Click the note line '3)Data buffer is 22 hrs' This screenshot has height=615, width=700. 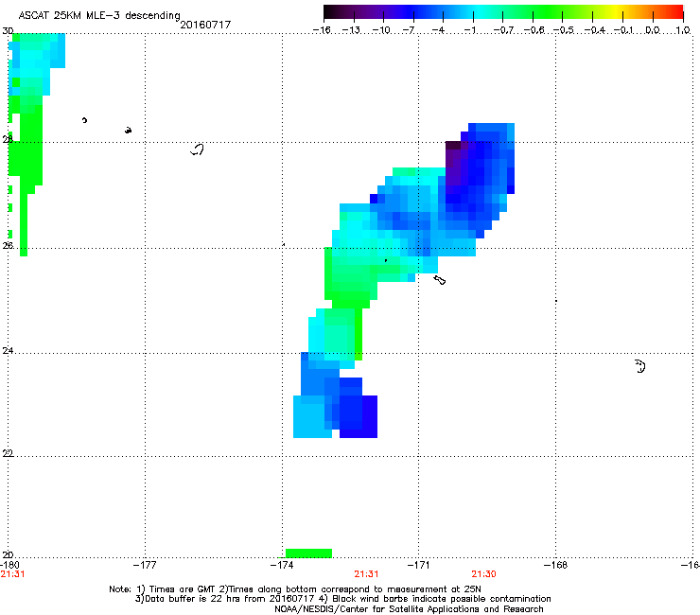(342, 599)
